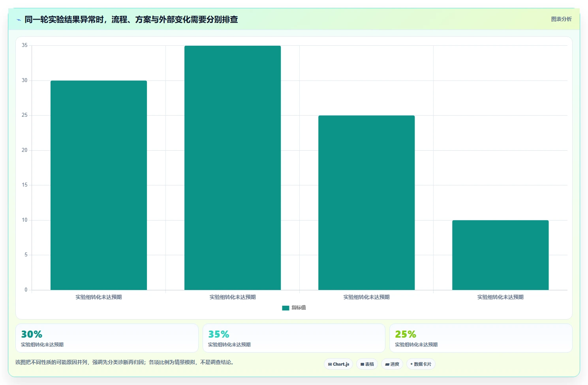588x385 pixels.
Task: Click the bar with value 30
Action: click(x=99, y=185)
